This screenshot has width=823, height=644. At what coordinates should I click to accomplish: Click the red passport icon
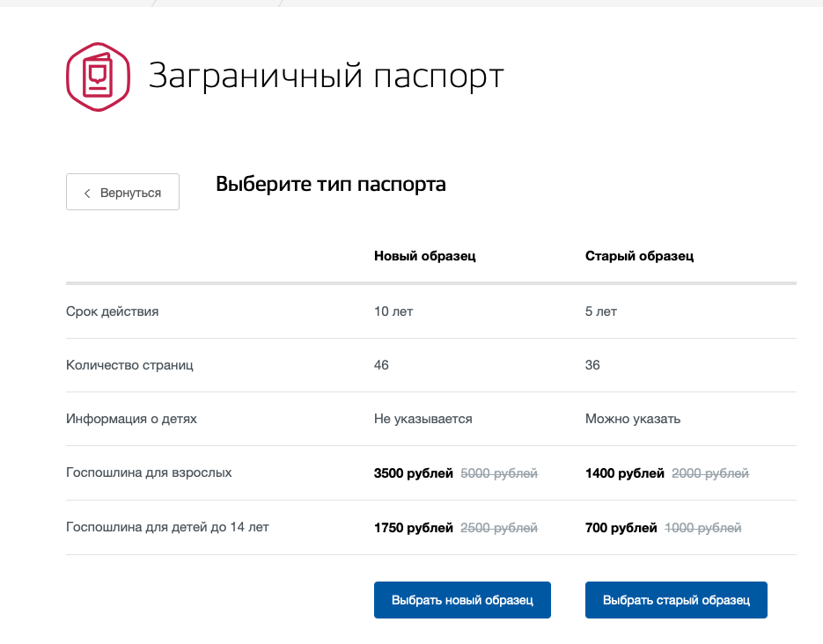click(x=98, y=77)
